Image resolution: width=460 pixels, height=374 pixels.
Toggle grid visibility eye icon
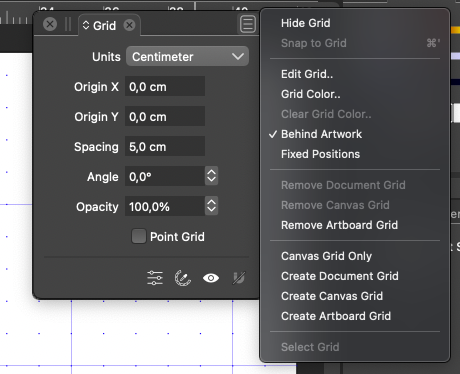[211, 278]
